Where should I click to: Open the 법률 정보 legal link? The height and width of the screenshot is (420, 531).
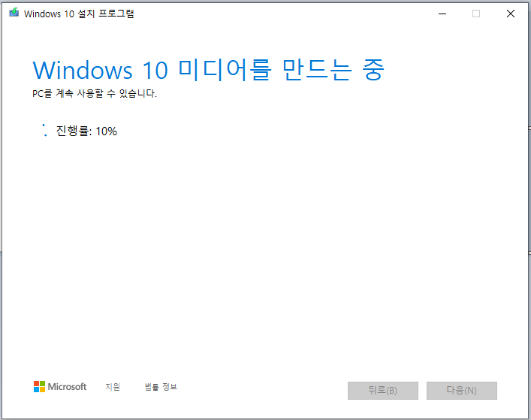[161, 386]
